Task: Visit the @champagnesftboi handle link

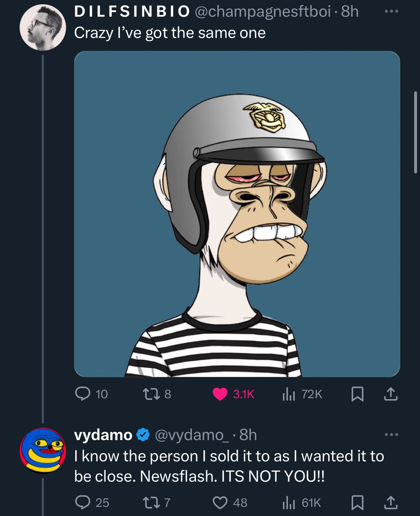Action: click(x=263, y=12)
